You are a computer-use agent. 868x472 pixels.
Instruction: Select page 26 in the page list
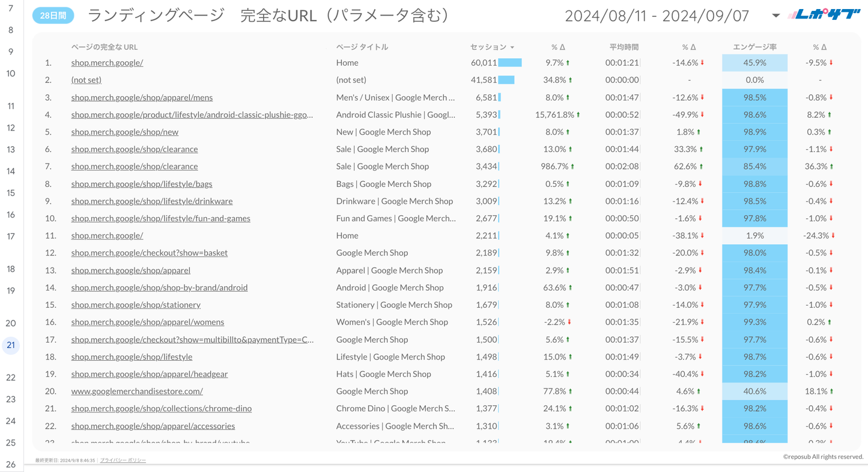point(11,464)
